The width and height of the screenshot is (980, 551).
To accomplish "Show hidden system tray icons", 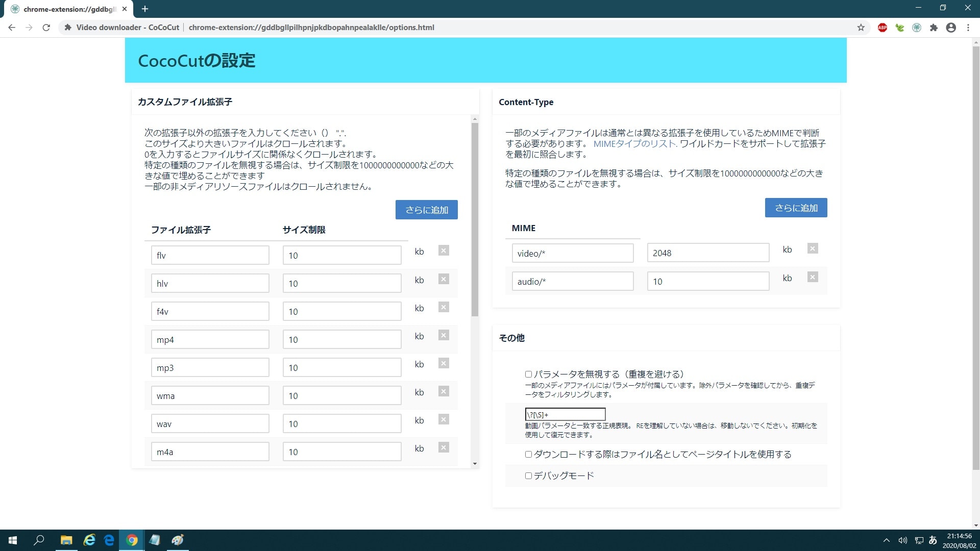I will pyautogui.click(x=887, y=540).
